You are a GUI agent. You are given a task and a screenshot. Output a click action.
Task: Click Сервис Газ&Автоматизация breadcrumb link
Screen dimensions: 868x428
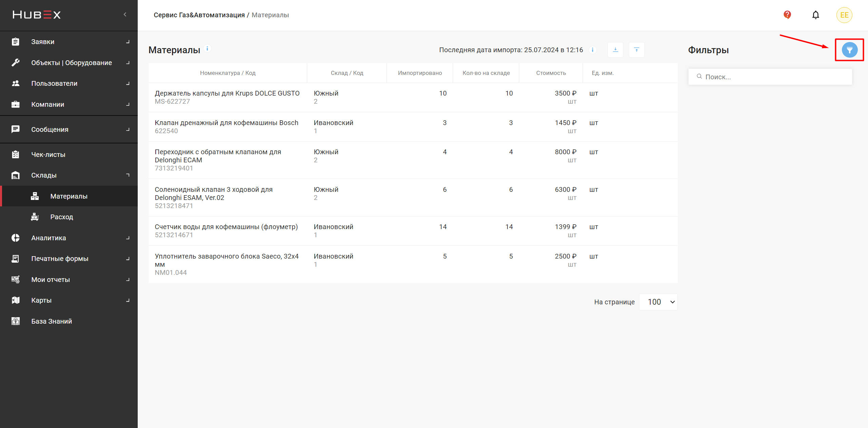coord(199,15)
